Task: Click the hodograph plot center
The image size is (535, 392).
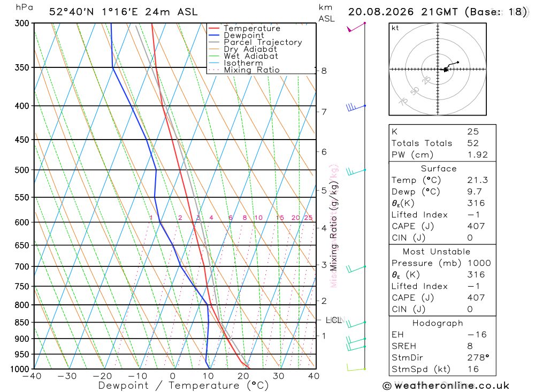Action: click(438, 70)
